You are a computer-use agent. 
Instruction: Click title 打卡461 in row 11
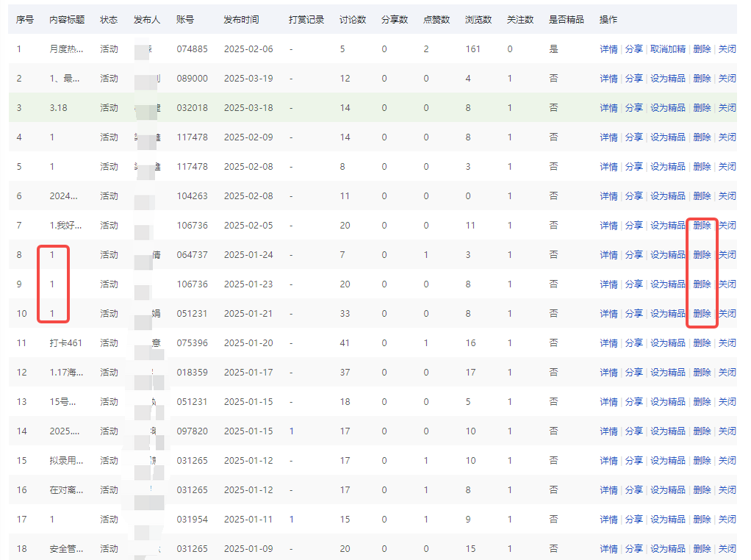[65, 343]
